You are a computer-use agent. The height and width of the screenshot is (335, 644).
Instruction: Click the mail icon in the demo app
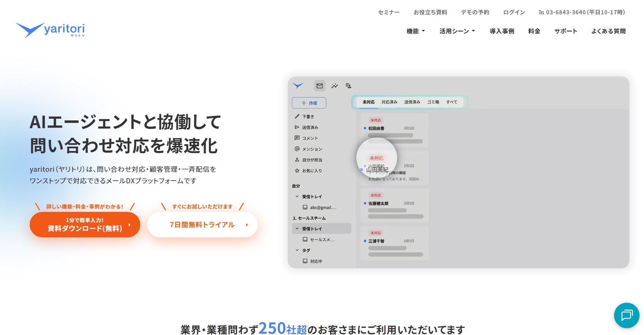tap(319, 86)
